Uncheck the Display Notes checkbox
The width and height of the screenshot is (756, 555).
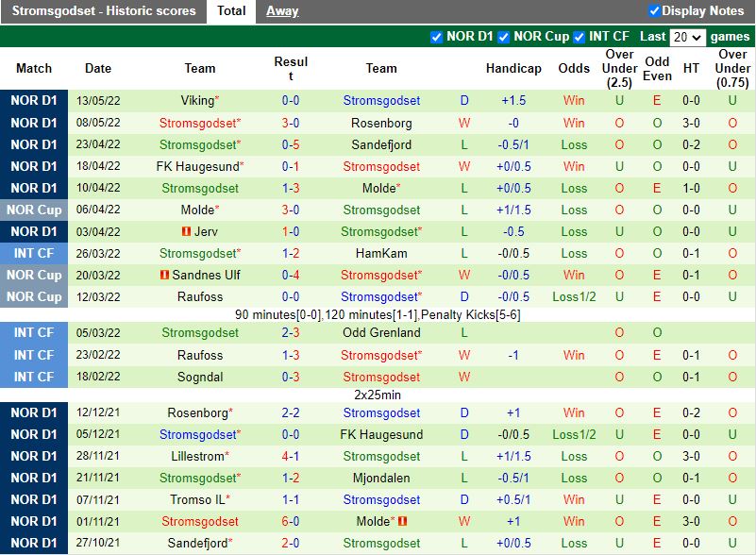[x=654, y=11]
